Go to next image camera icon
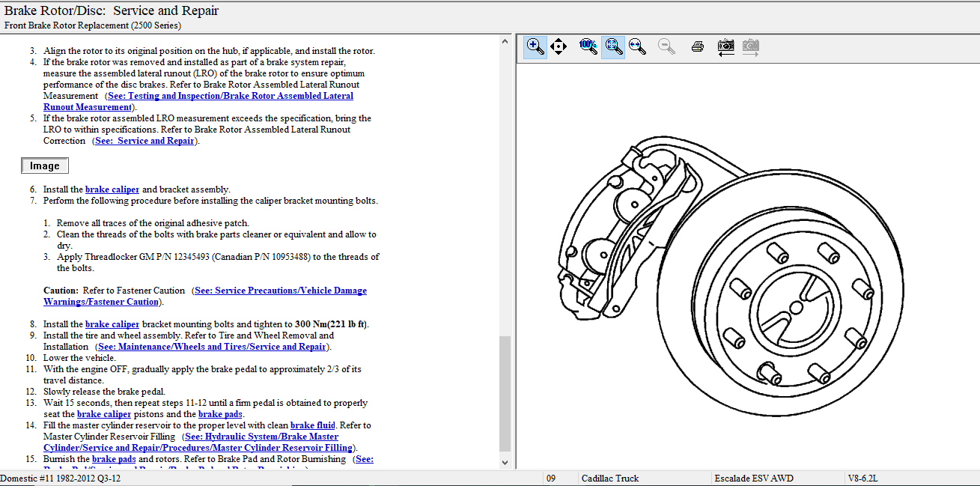Image resolution: width=980 pixels, height=486 pixels. 750,46
